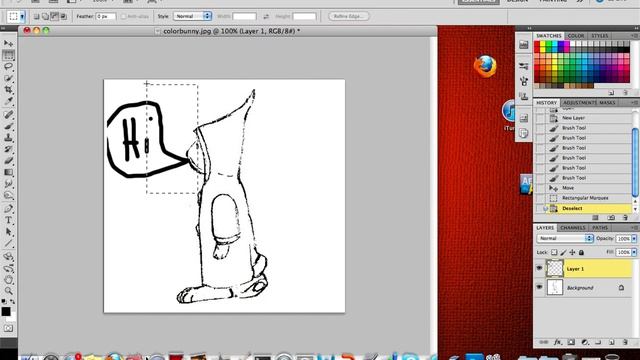Open the Opacity slider dropdown arrow

[634, 238]
